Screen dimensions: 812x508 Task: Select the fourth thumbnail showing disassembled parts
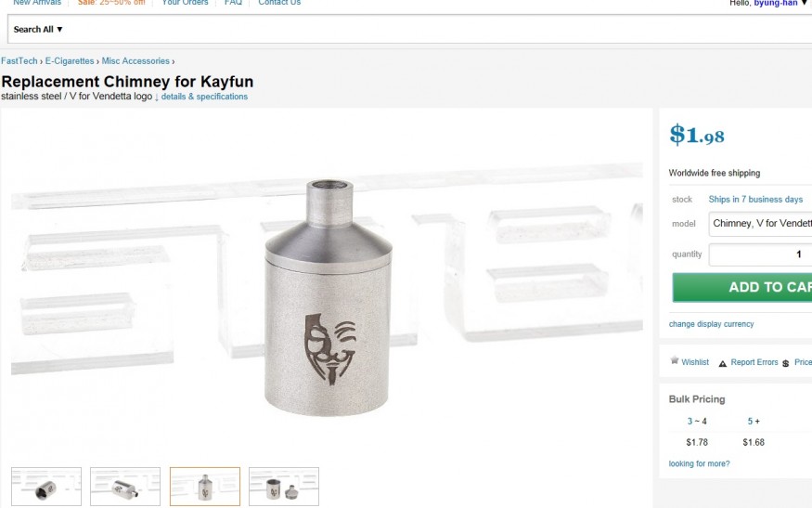pyautogui.click(x=284, y=487)
